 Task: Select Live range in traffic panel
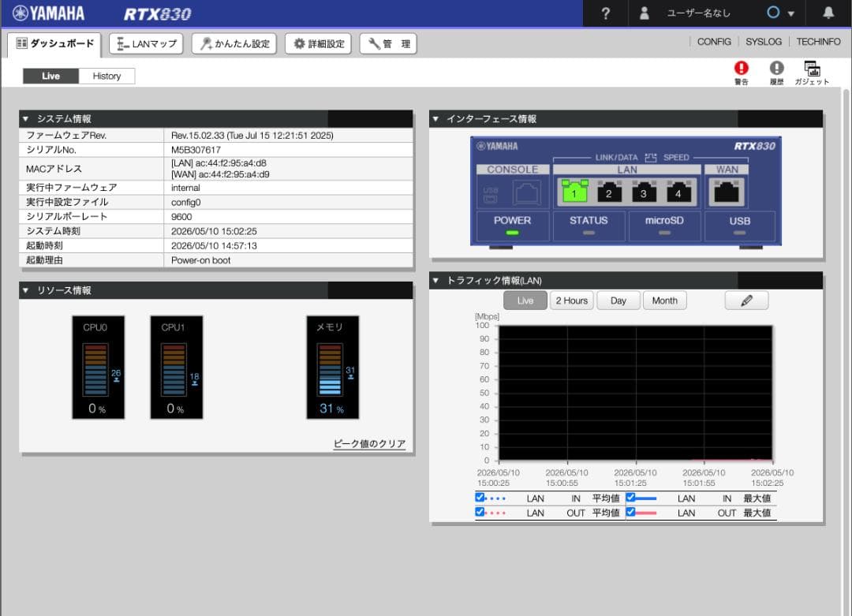coord(525,301)
